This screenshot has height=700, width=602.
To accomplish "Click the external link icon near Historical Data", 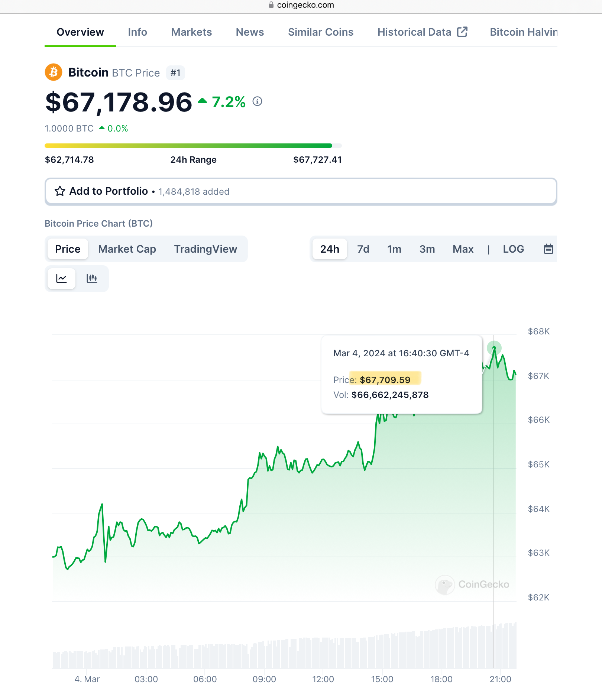I will coord(462,32).
